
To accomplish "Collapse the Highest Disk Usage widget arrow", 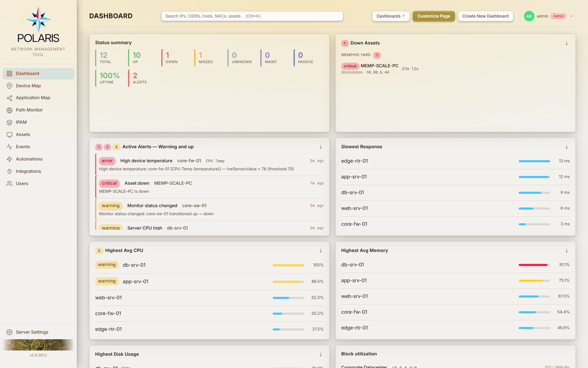I will coord(320,354).
